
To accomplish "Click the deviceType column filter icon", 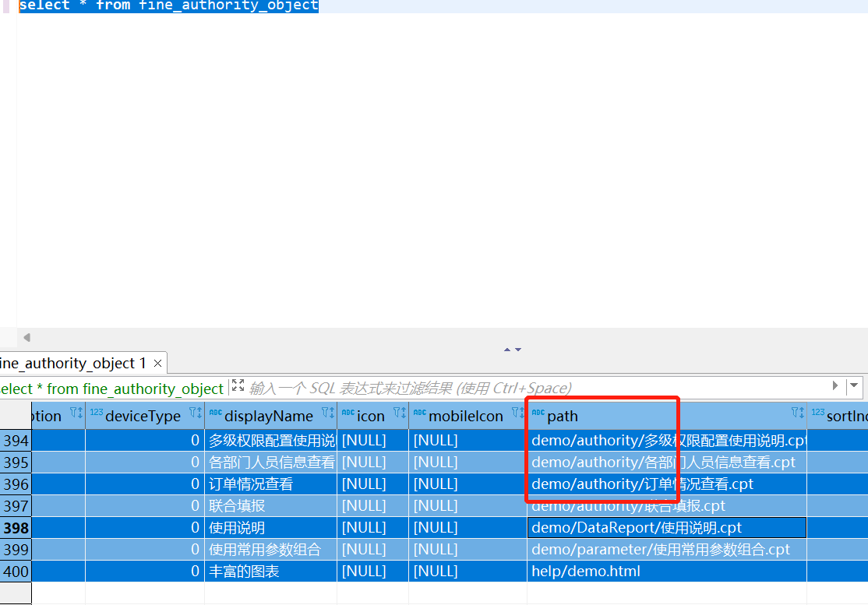I will pos(196,413).
